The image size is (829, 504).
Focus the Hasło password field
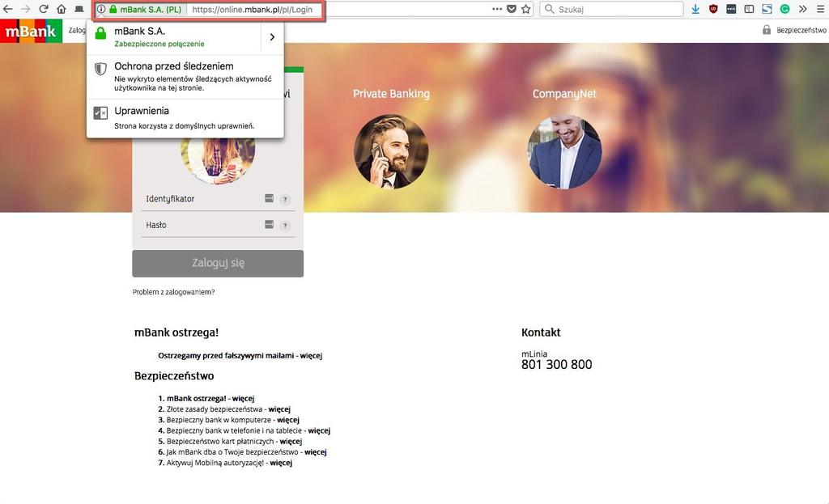[x=218, y=225]
